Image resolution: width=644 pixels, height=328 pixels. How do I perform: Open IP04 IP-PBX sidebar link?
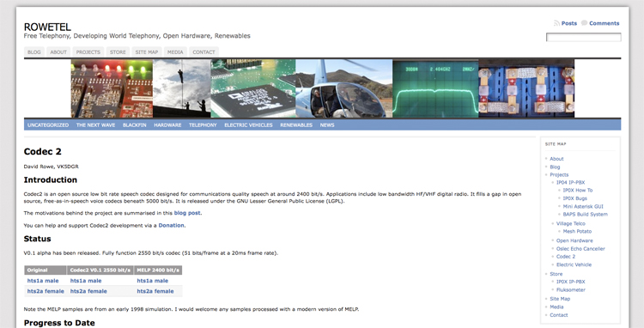click(570, 183)
